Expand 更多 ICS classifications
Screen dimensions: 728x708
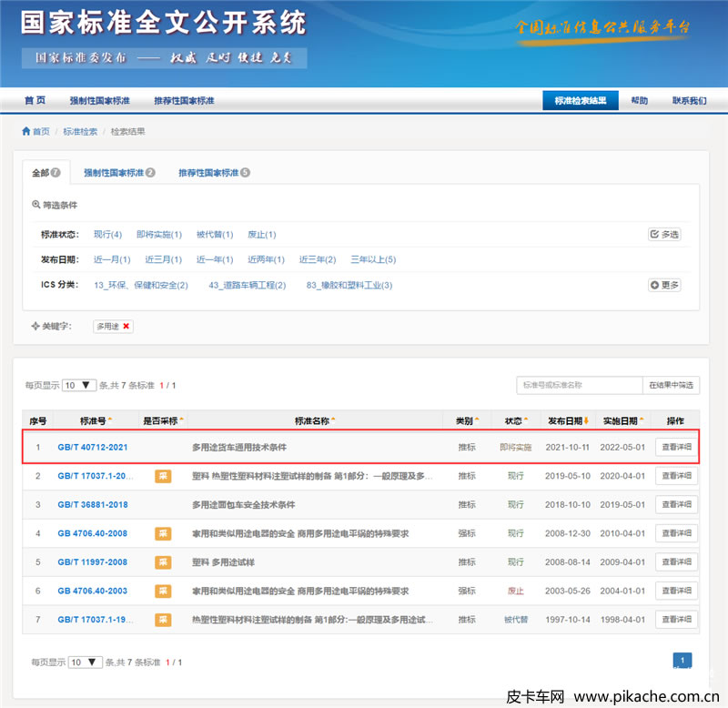[664, 285]
